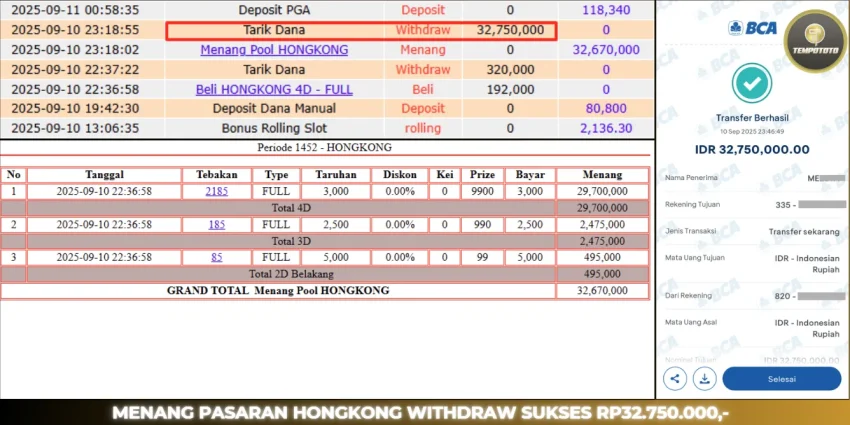Click the 2,136.30 rolling value
850x425 pixels.
tap(606, 128)
